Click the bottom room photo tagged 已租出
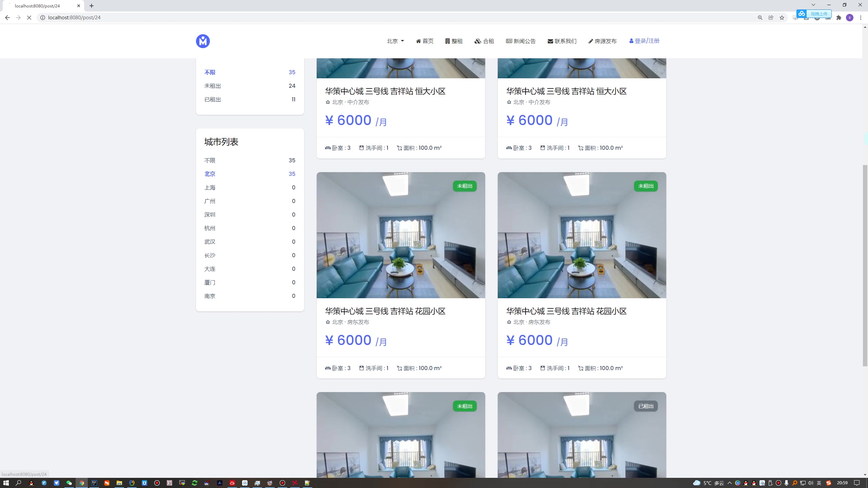 [x=582, y=435]
